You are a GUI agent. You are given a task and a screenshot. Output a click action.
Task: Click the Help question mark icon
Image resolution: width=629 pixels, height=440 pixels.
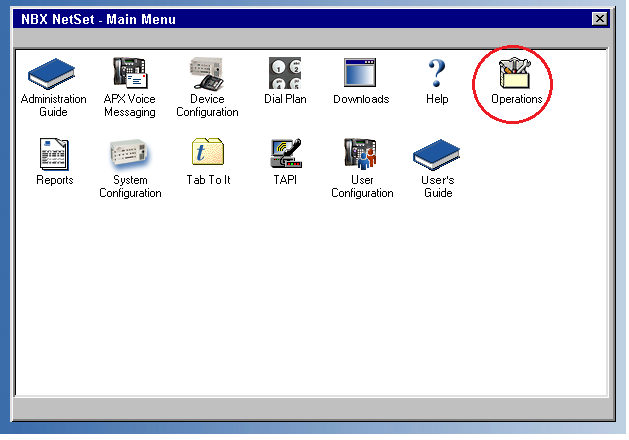tap(437, 74)
